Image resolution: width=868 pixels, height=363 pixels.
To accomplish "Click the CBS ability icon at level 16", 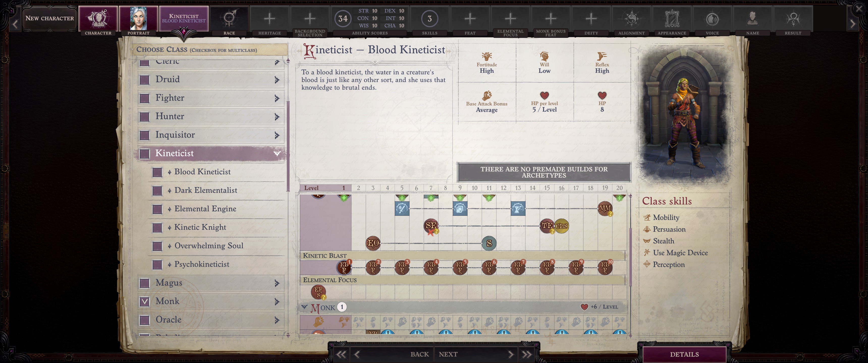I will click(x=561, y=226).
